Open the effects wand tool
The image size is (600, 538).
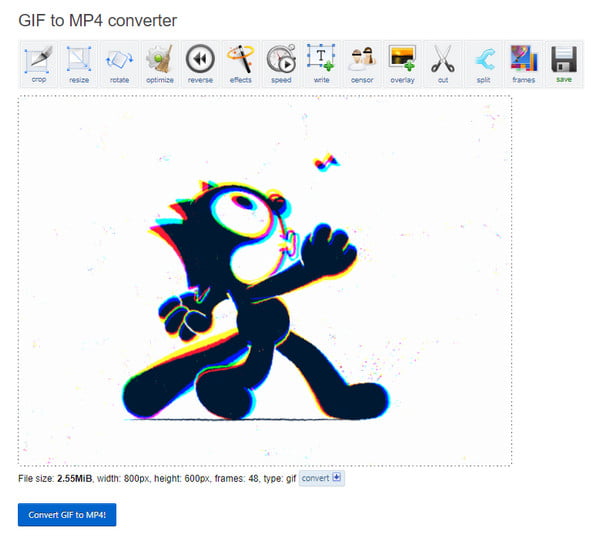pyautogui.click(x=241, y=64)
